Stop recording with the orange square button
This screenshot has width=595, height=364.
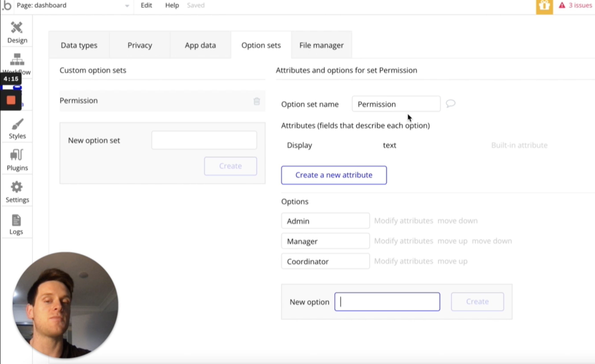pos(11,100)
